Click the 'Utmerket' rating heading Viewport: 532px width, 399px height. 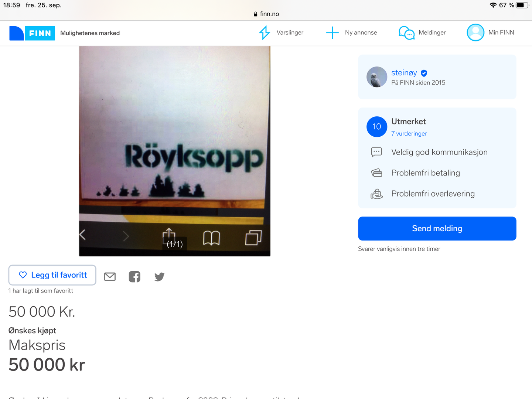[x=409, y=122]
